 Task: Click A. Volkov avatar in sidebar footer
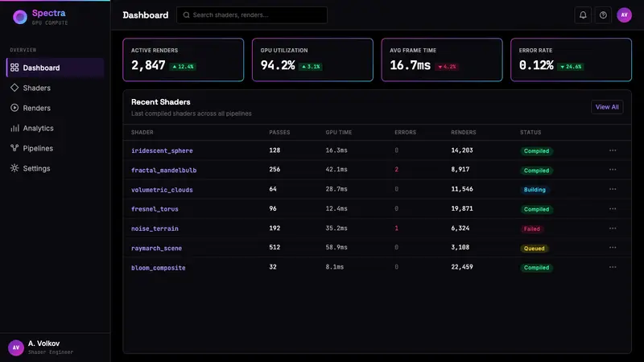(16, 348)
